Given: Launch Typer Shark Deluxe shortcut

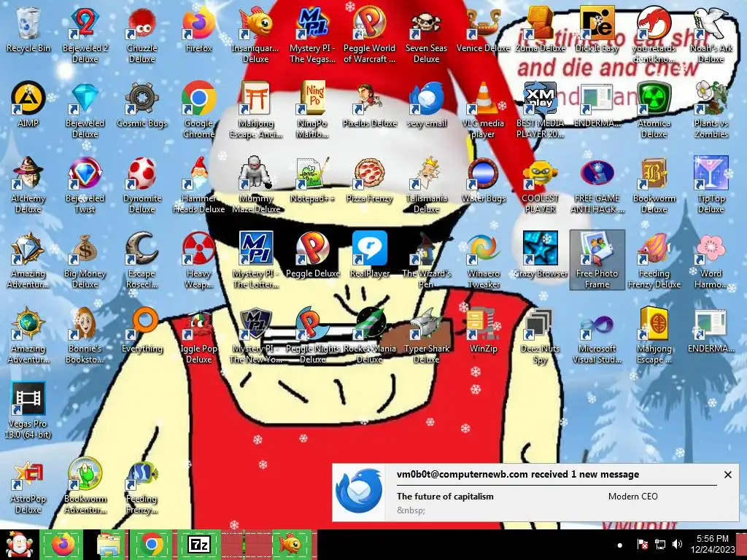Looking at the screenshot, I should tap(426, 335).
